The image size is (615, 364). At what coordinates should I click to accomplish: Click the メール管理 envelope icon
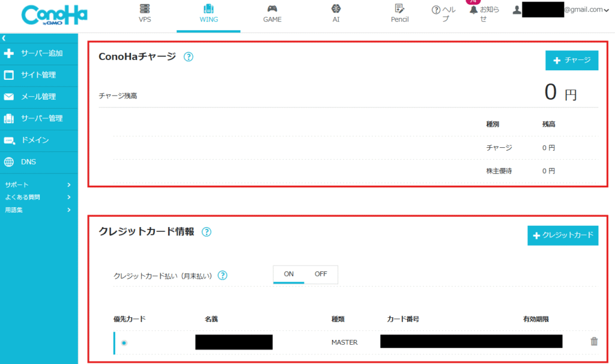[x=8, y=97]
